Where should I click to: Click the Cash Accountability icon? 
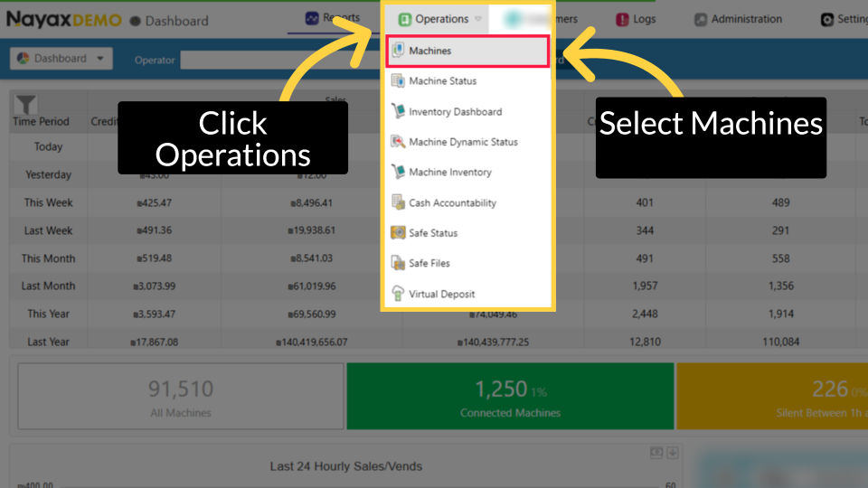coord(398,202)
